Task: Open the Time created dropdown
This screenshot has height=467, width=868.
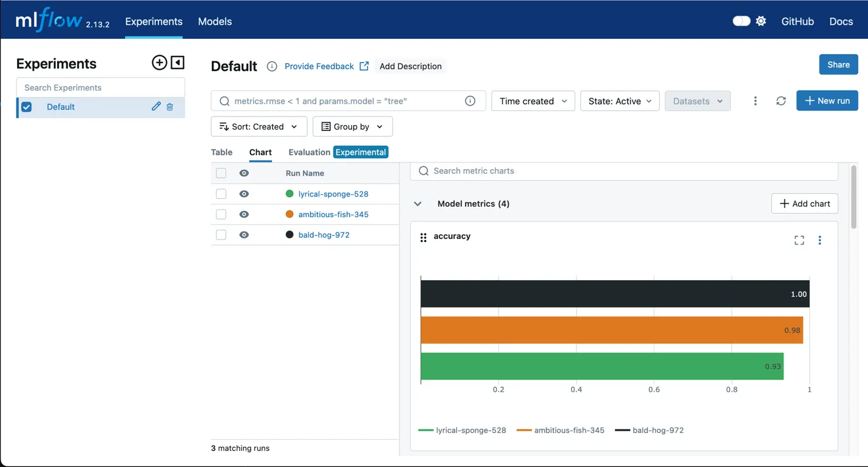Action: (x=533, y=101)
